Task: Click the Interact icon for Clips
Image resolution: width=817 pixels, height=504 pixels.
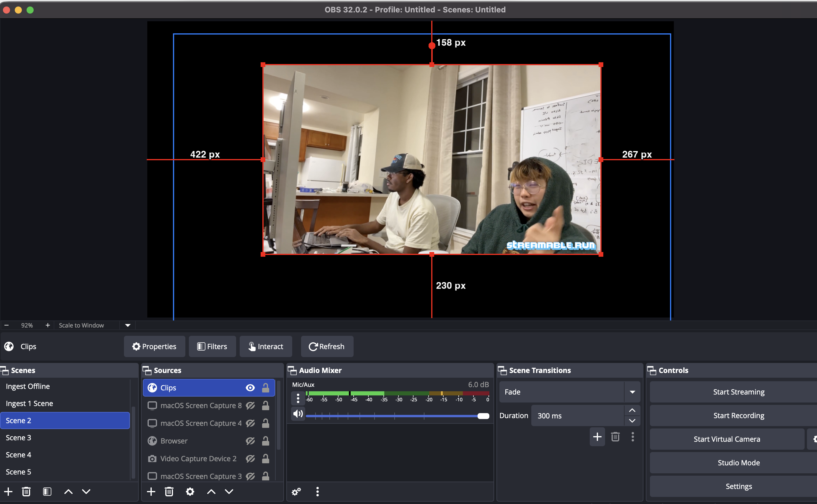Action: (266, 346)
